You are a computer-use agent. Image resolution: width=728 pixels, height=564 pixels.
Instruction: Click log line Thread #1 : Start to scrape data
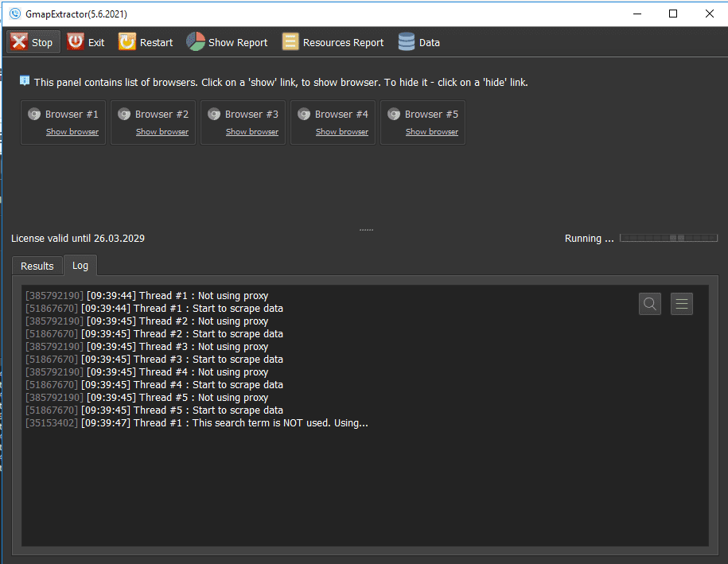coord(154,308)
